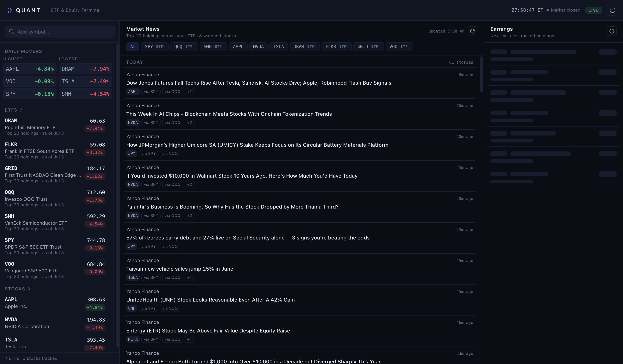
Task: Open Taiwan new vehicle sales headline
Action: click(x=180, y=269)
